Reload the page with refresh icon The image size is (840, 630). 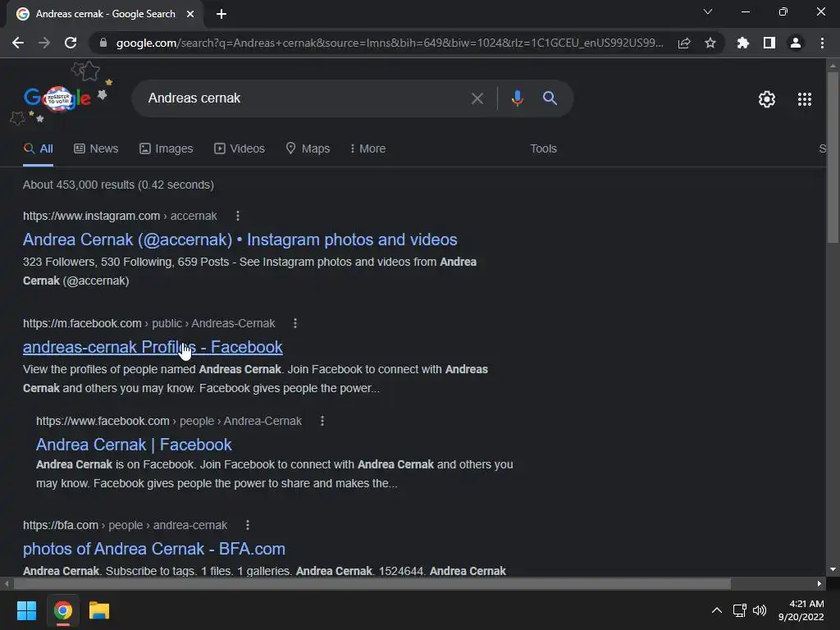pyautogui.click(x=71, y=43)
